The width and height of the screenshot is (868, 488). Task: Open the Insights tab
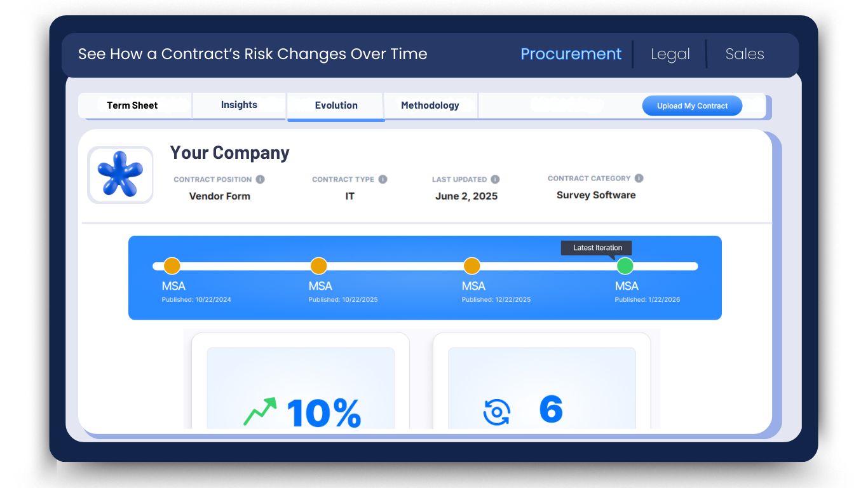click(239, 104)
